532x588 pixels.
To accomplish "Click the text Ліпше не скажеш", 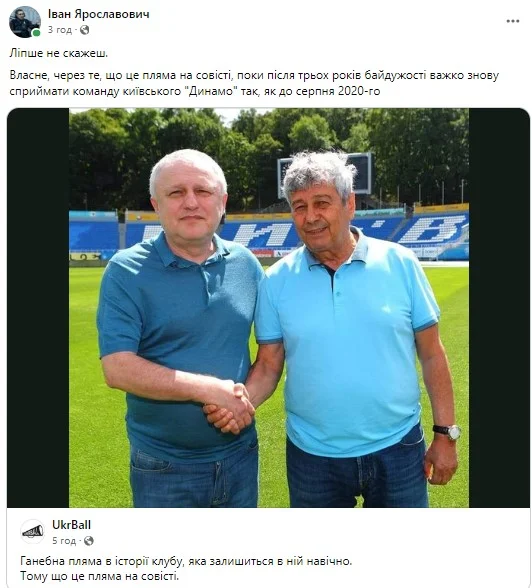I will point(58,53).
